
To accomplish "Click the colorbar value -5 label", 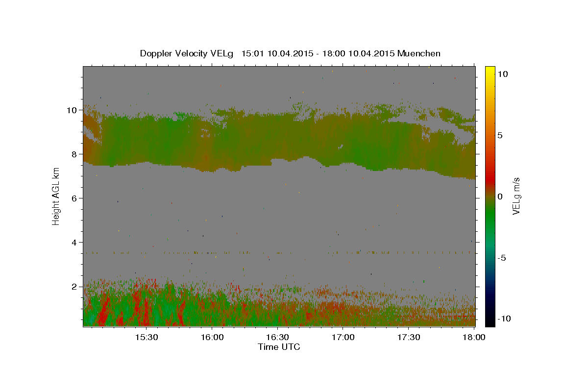I will [501, 258].
